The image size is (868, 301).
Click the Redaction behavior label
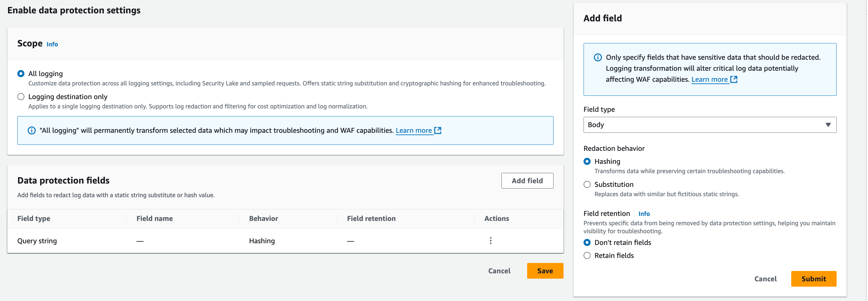pos(614,148)
